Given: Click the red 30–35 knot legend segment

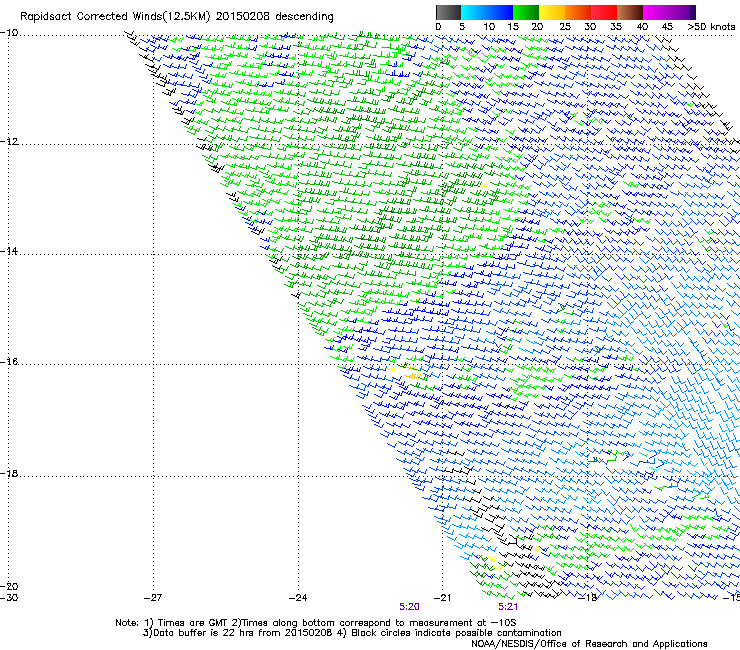Looking at the screenshot, I should [604, 12].
